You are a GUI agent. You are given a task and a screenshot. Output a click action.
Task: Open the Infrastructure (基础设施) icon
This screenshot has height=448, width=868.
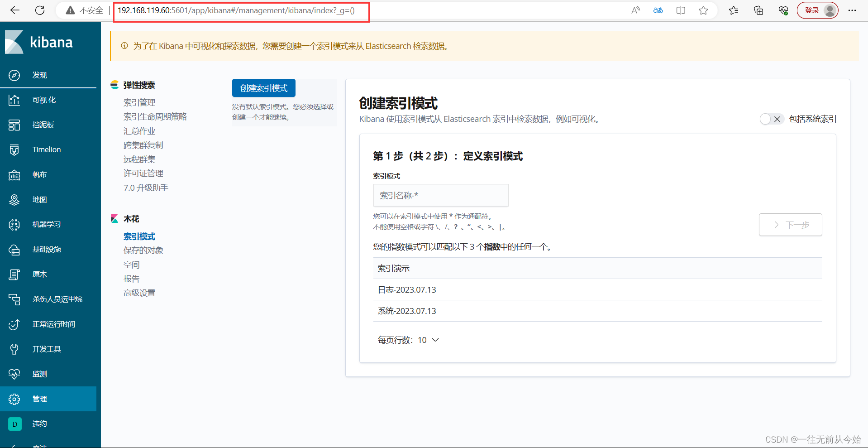14,250
